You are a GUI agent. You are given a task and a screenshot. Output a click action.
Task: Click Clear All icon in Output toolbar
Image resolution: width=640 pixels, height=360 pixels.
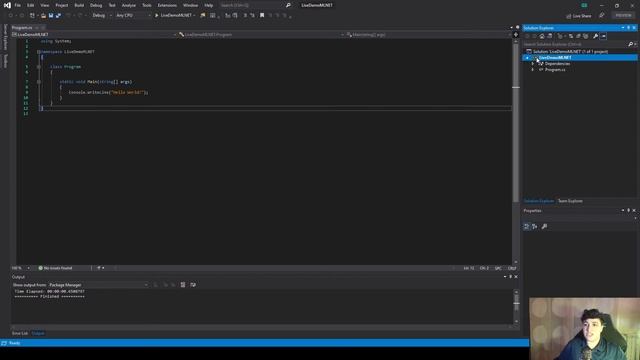click(183, 285)
